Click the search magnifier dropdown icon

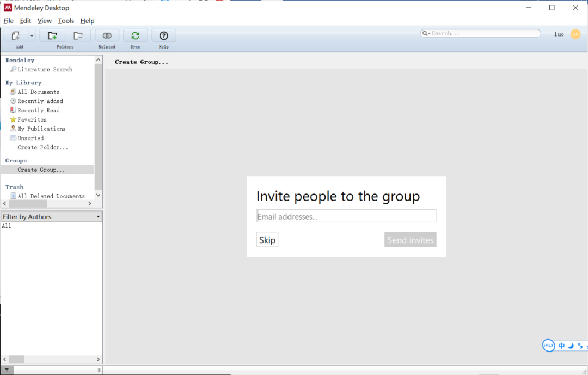426,33
